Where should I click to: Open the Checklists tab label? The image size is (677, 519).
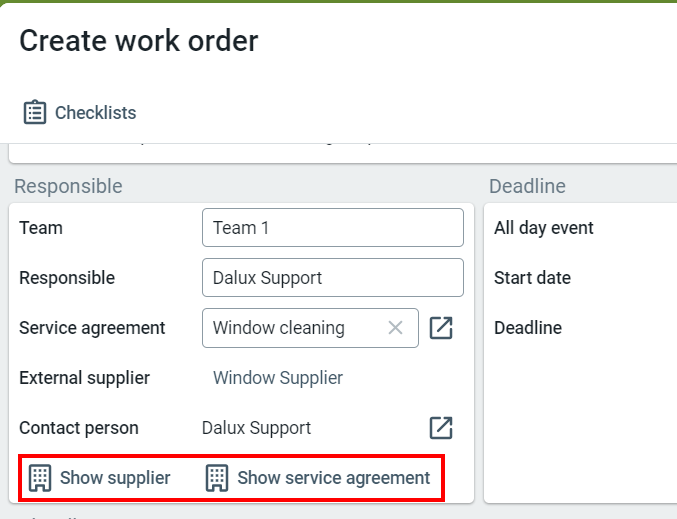(x=95, y=113)
